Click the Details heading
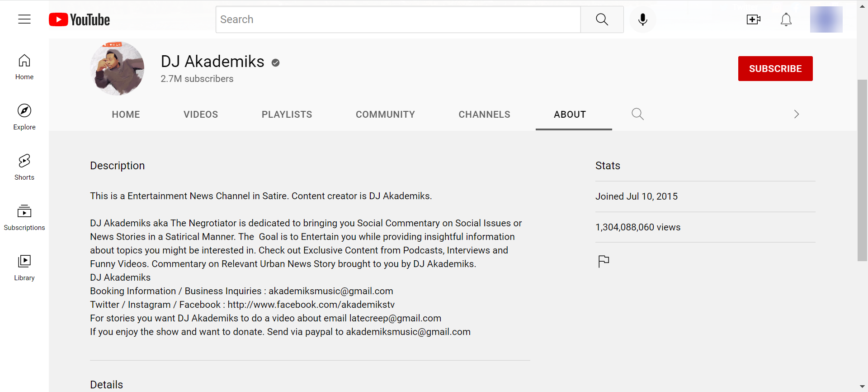This screenshot has width=868, height=392. point(106,385)
